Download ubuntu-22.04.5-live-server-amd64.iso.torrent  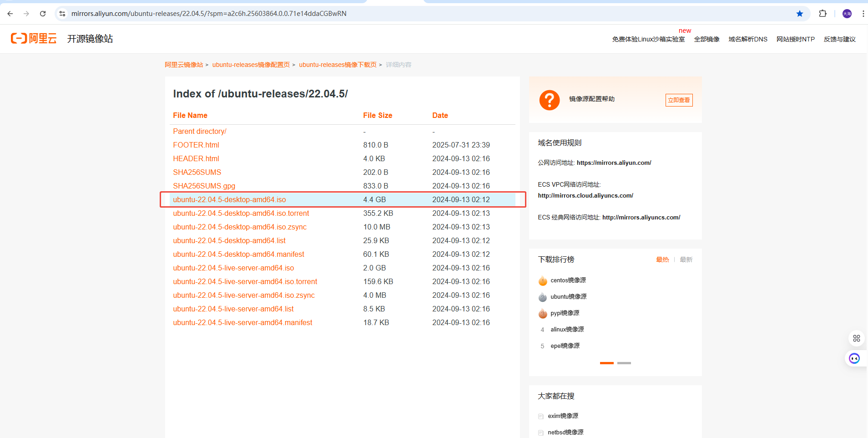(x=245, y=281)
